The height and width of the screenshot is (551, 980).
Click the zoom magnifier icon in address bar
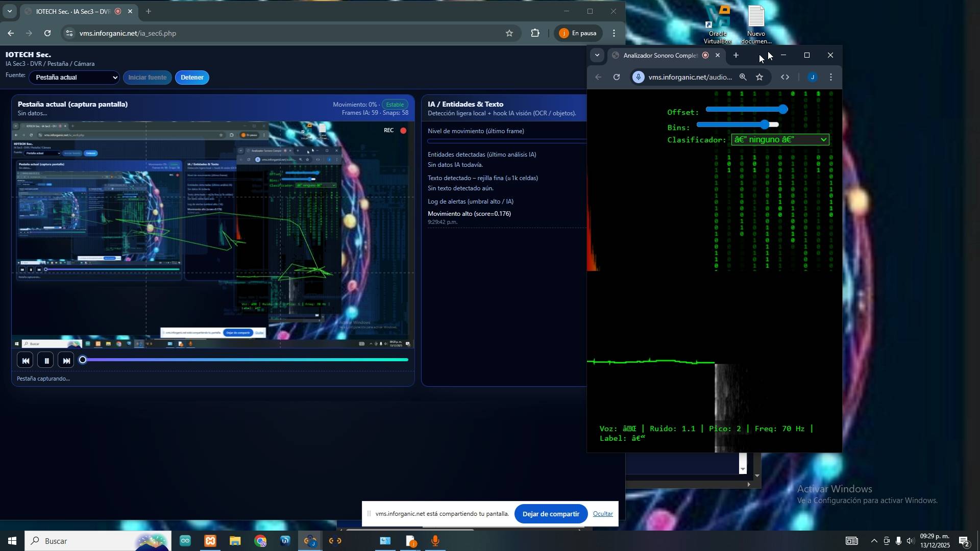pos(743,78)
